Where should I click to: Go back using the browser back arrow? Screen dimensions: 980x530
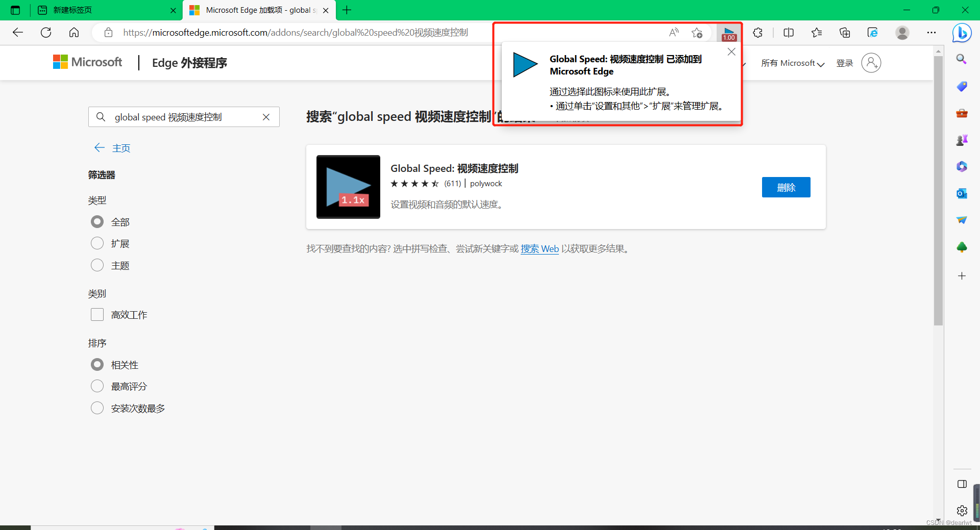[x=18, y=33]
